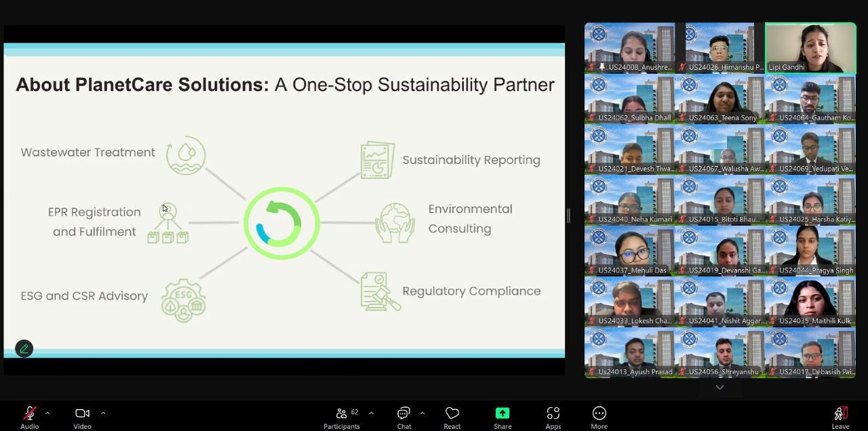
Task: Expand the arrow next to Participants
Action: (371, 413)
